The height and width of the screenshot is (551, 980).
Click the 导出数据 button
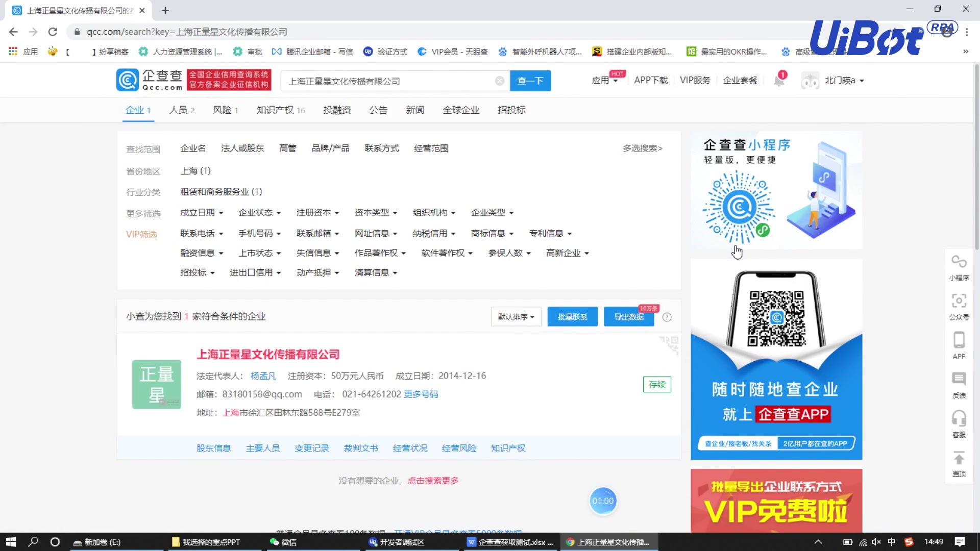coord(629,317)
